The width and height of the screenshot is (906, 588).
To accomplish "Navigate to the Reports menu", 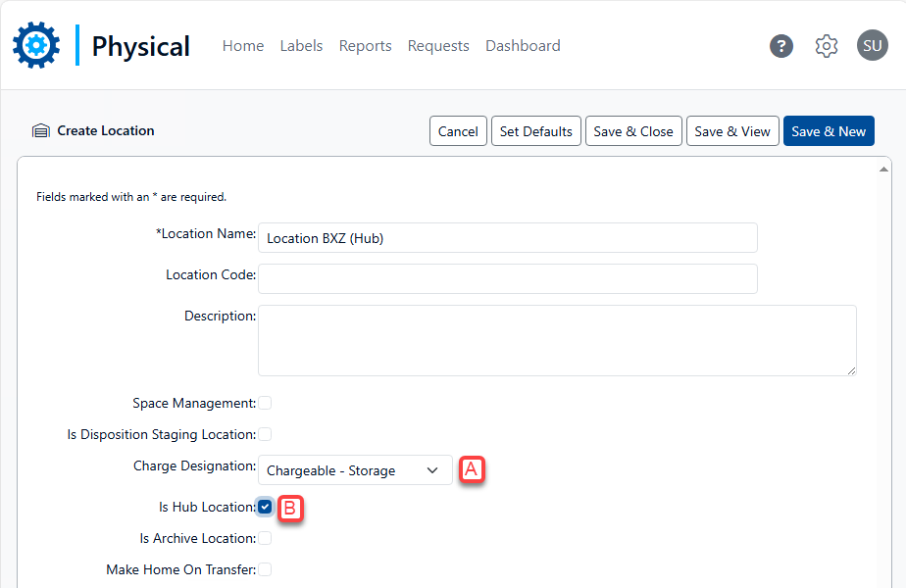I will pos(365,46).
